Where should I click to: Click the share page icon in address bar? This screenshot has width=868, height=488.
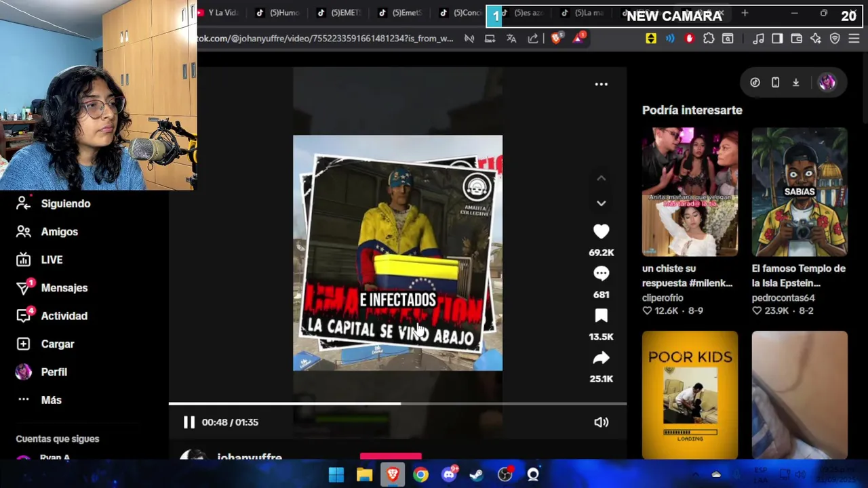click(x=533, y=39)
